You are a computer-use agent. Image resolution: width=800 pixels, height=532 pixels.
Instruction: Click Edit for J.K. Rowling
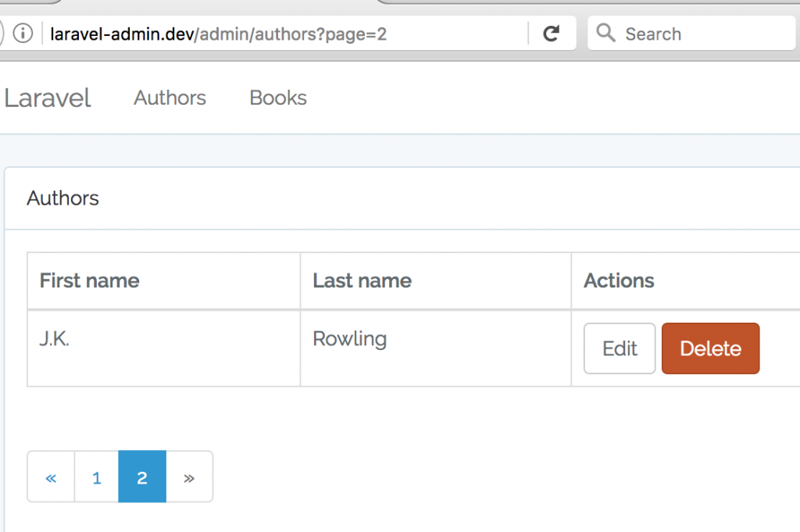[619, 348]
